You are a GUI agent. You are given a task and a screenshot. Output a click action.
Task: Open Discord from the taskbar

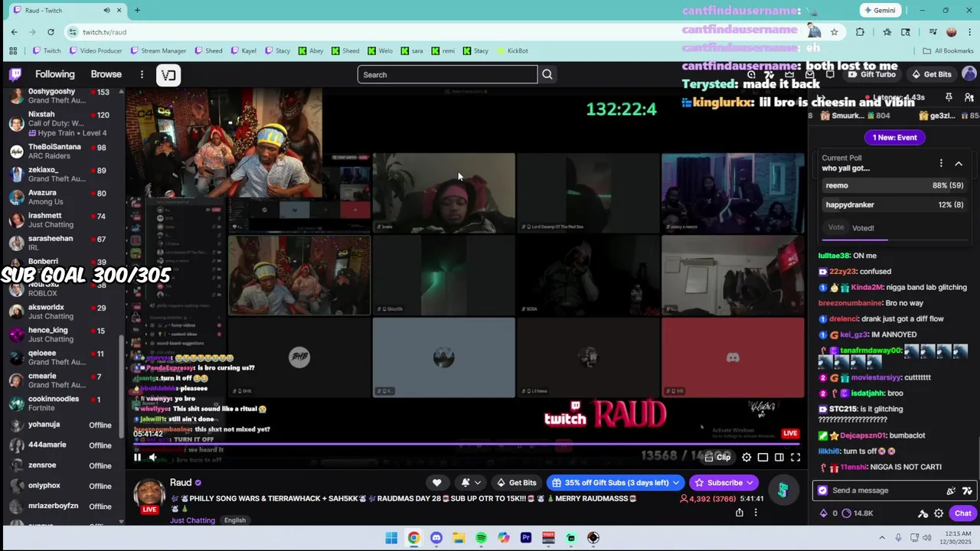click(x=436, y=538)
